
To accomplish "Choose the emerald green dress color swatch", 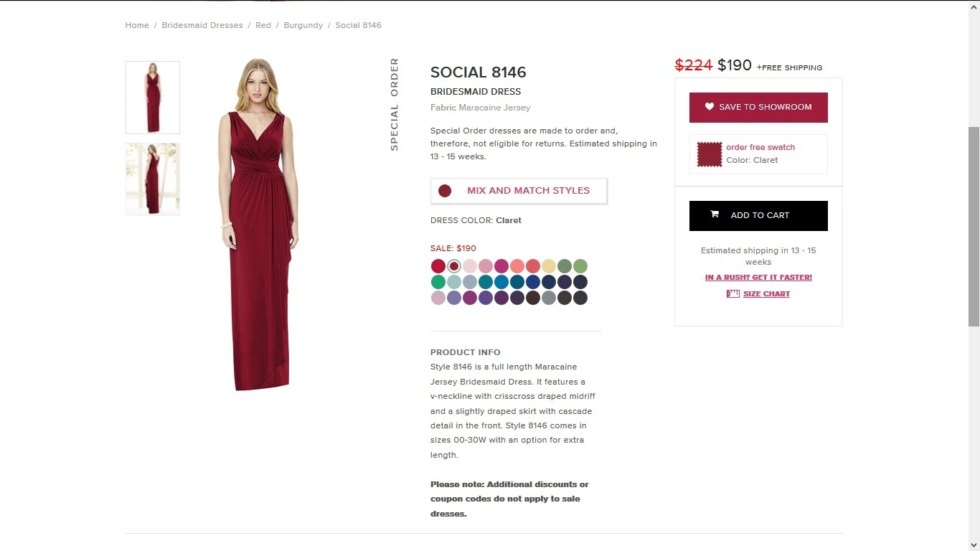I will click(438, 282).
